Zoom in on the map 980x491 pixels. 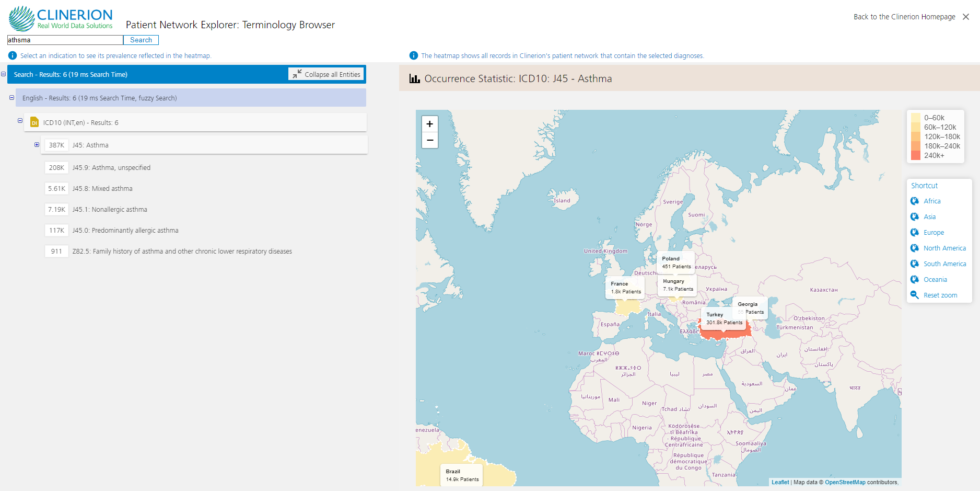tap(430, 124)
